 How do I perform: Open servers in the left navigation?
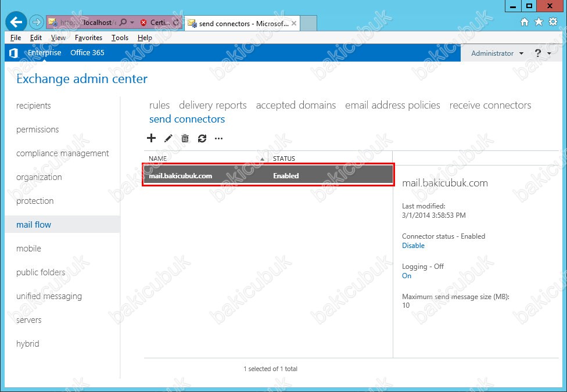(29, 320)
